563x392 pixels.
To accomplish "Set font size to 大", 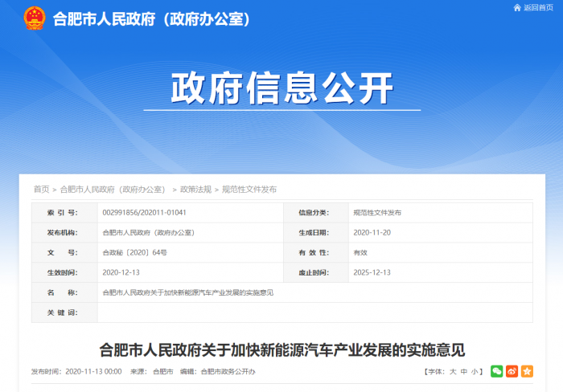I will [x=453, y=372].
